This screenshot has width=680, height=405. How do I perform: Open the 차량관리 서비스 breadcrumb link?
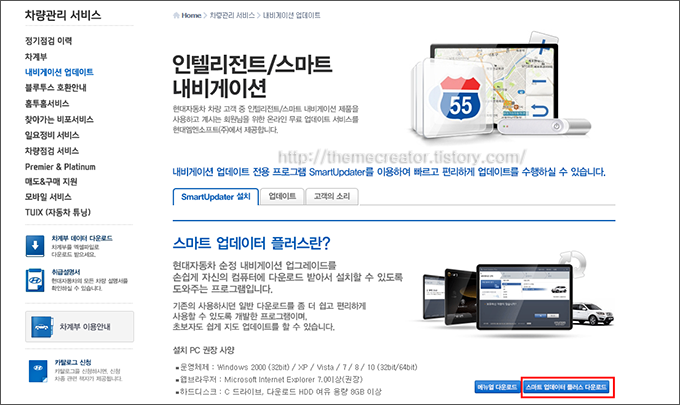coord(232,16)
